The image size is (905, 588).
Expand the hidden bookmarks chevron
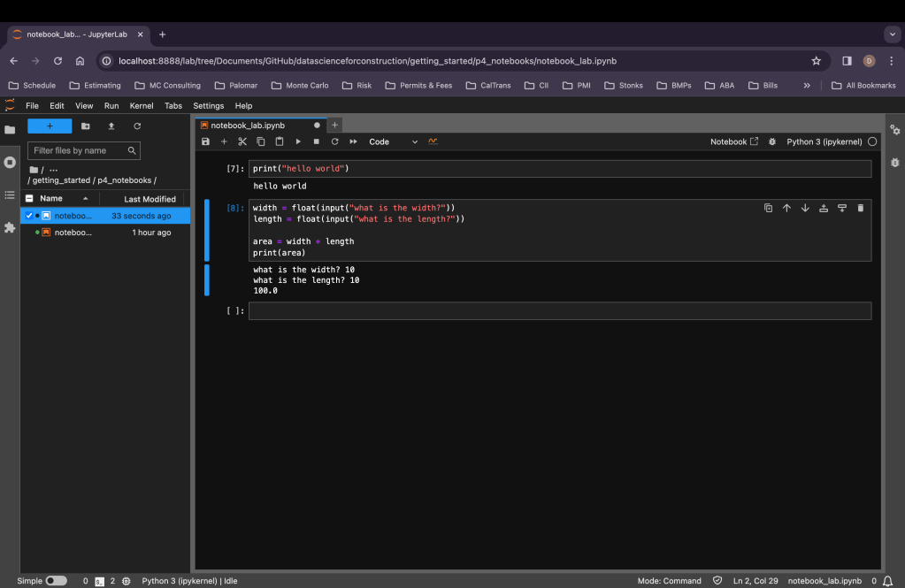806,86
